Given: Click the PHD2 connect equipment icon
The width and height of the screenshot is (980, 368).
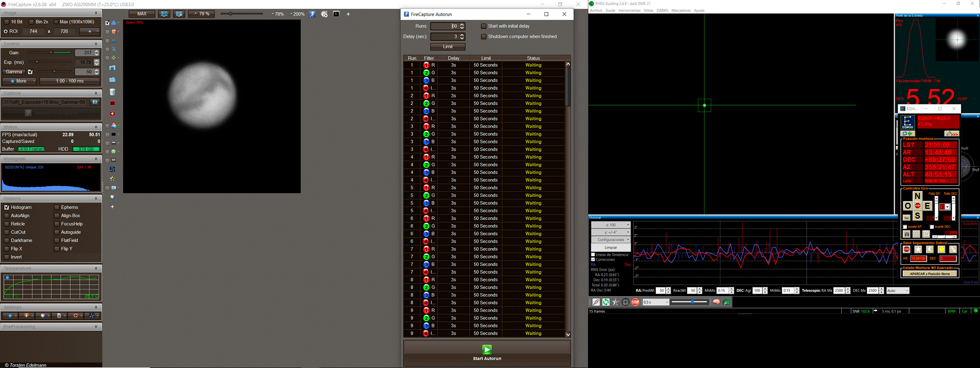Looking at the screenshot, I should point(596,302).
